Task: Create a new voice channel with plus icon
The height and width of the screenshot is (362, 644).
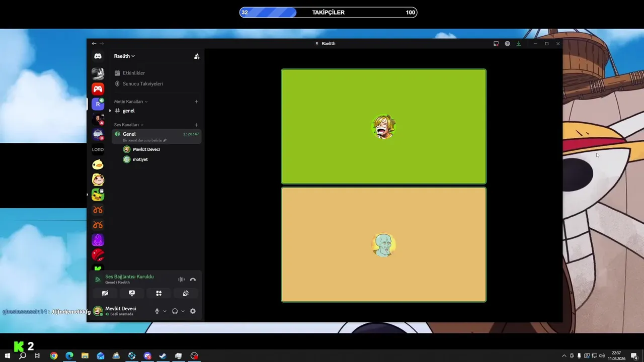Action: pyautogui.click(x=196, y=125)
